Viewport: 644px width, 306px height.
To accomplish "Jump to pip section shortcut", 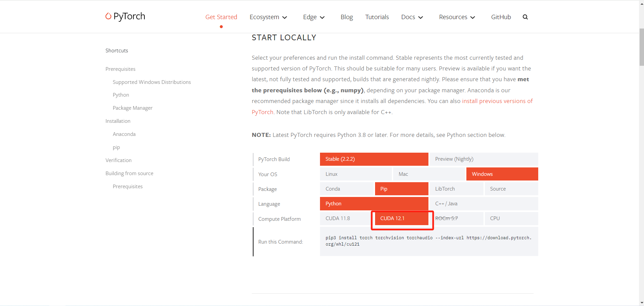I will [x=116, y=147].
